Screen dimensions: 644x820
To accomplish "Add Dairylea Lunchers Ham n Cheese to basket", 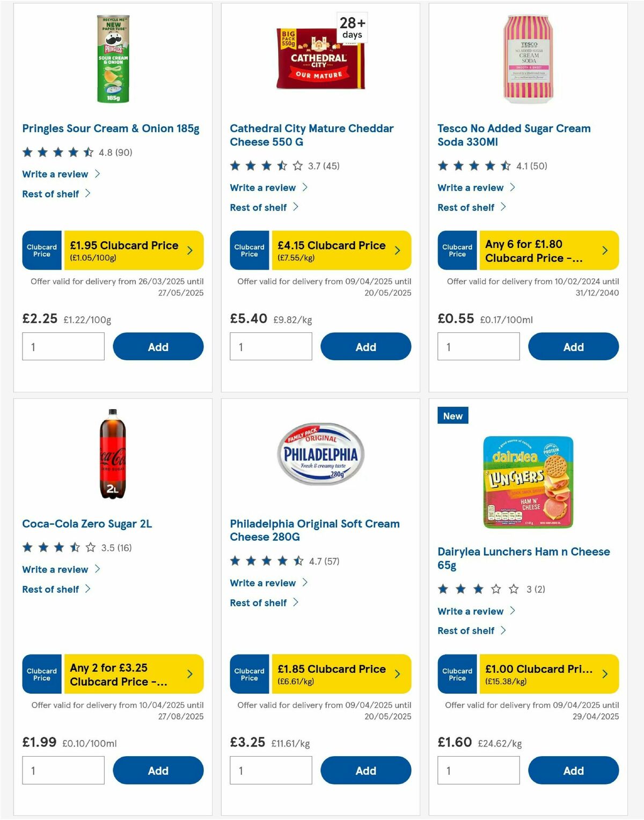I will tap(574, 770).
